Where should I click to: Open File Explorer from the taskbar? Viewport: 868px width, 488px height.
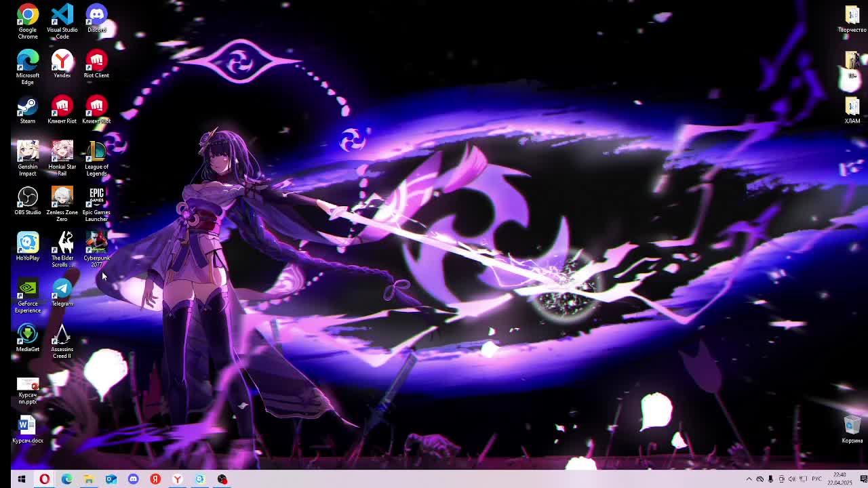pyautogui.click(x=88, y=479)
